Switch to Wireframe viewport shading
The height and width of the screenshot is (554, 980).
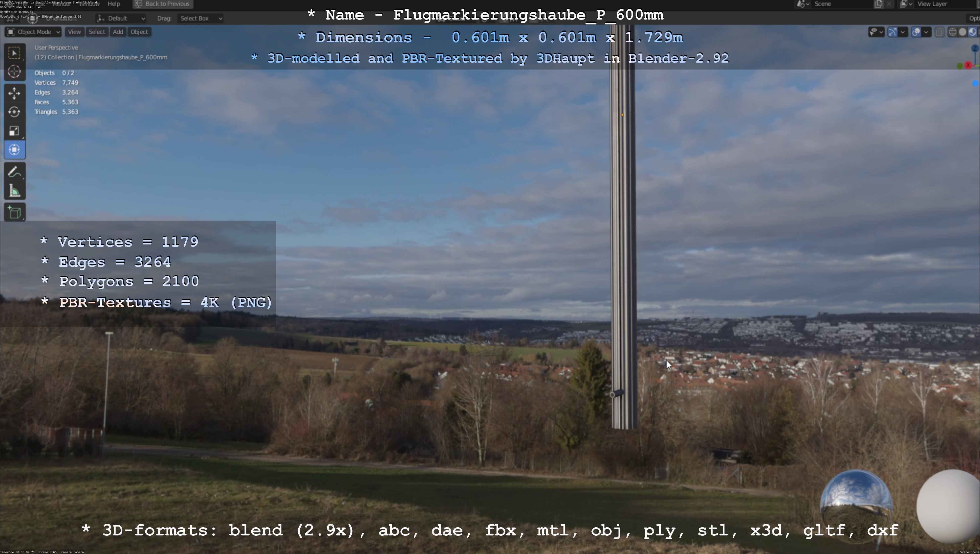953,32
